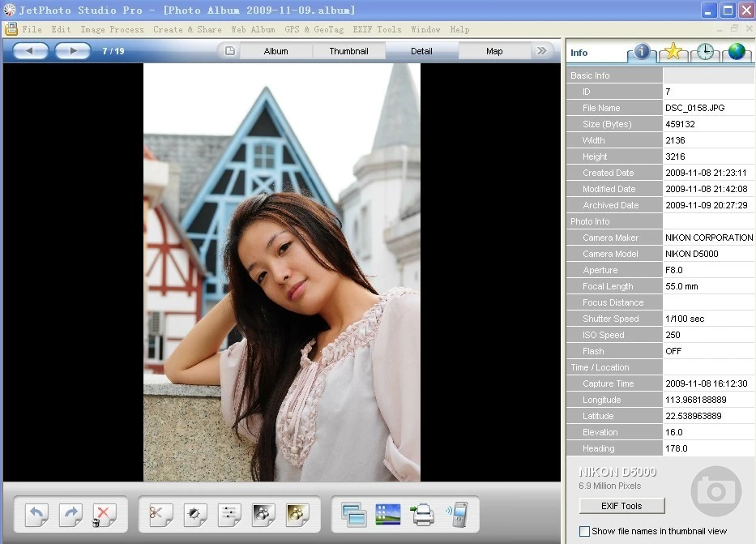Click focal length value 55.0 mm
The image size is (756, 544).
[681, 286]
